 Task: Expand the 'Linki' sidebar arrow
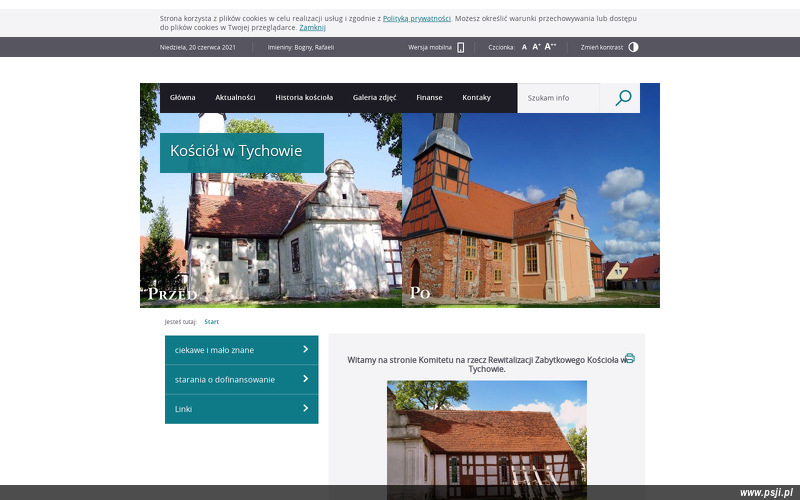pos(305,408)
